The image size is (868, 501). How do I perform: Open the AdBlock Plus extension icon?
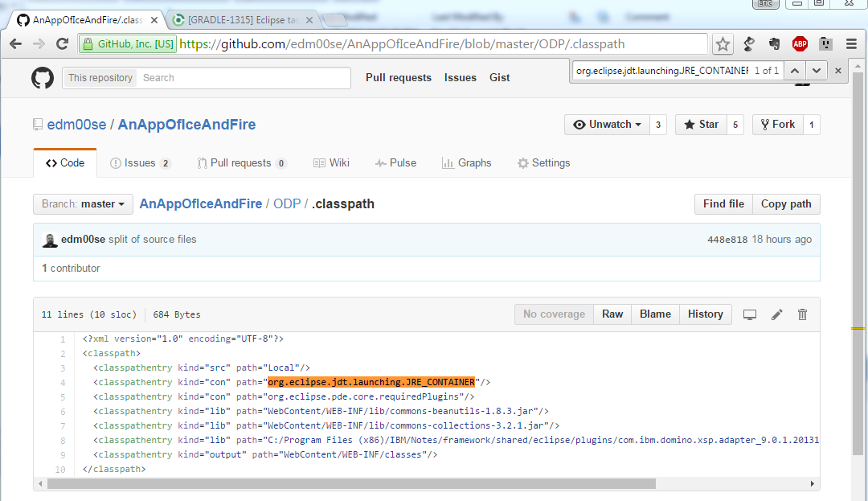pos(800,44)
